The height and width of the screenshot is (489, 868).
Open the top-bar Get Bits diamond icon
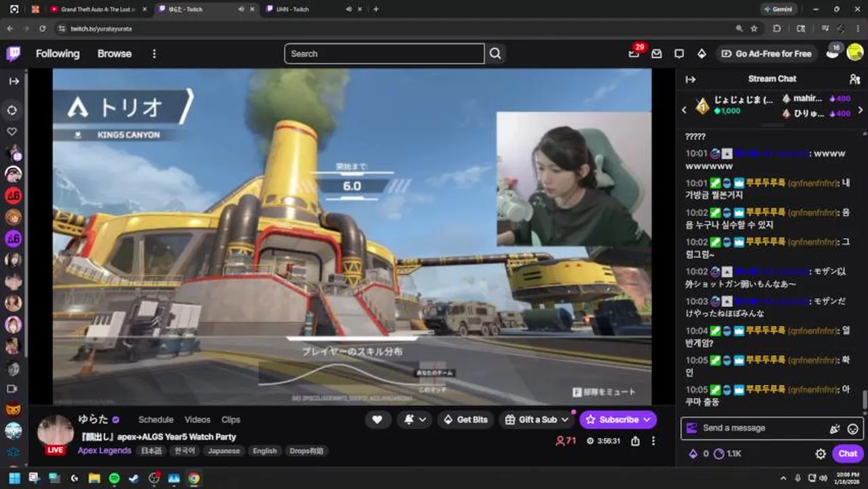(702, 54)
